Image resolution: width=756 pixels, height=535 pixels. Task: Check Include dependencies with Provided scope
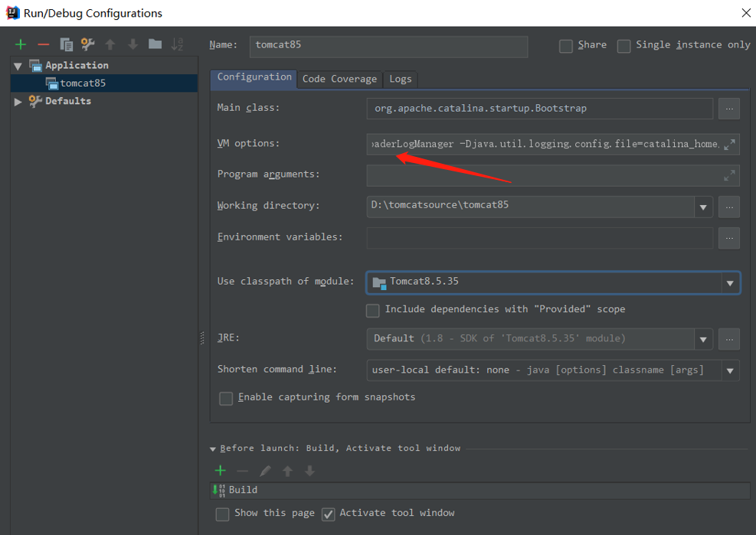(373, 311)
